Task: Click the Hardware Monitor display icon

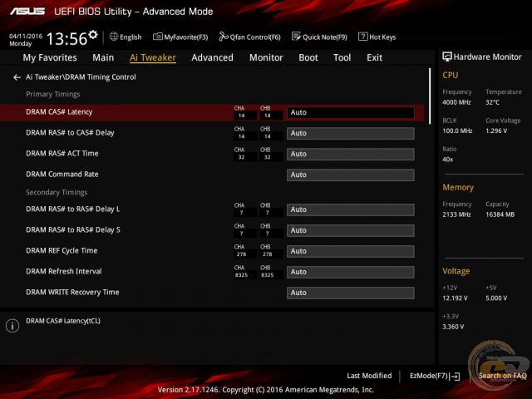Action: pos(447,57)
